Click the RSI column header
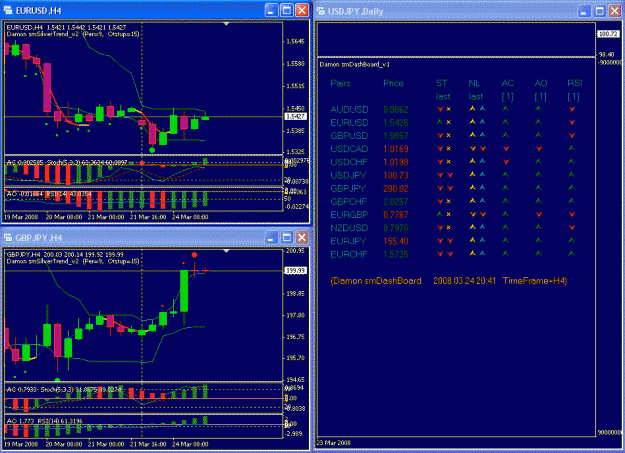This screenshot has width=625, height=453. 575,83
